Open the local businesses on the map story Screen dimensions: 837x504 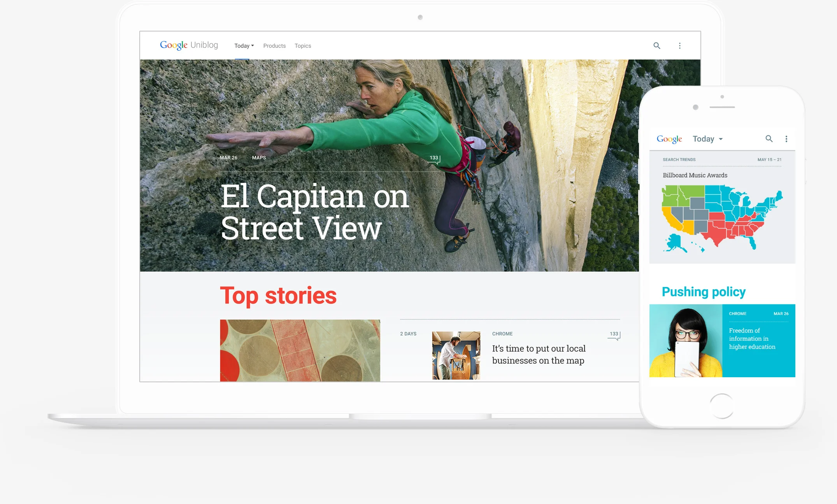pos(538,354)
